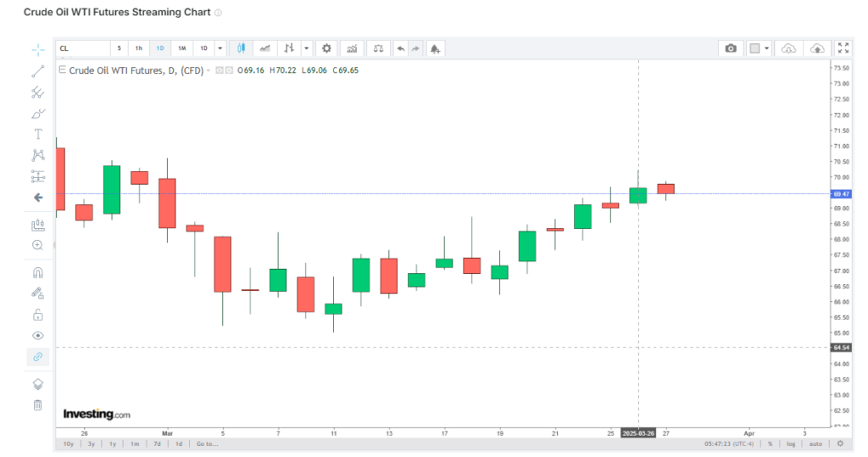Toggle hide all drawings eye icon
868x457 pixels.
pos(37,336)
